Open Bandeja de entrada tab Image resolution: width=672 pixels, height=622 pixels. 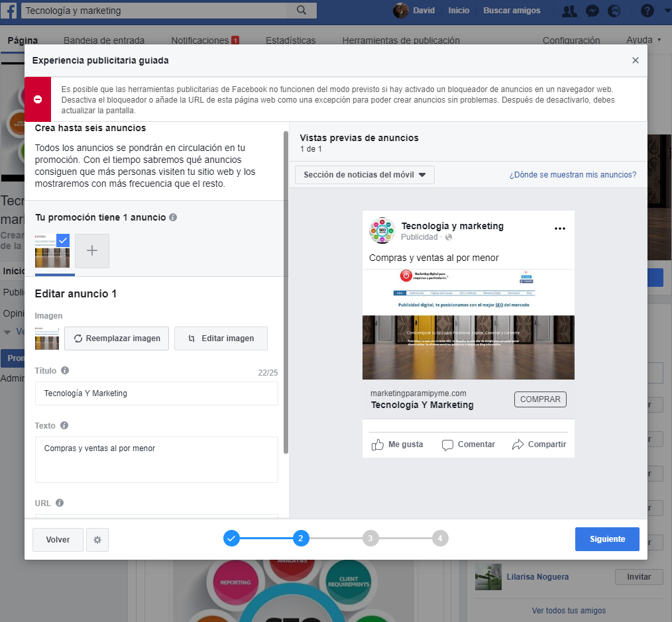pyautogui.click(x=104, y=40)
